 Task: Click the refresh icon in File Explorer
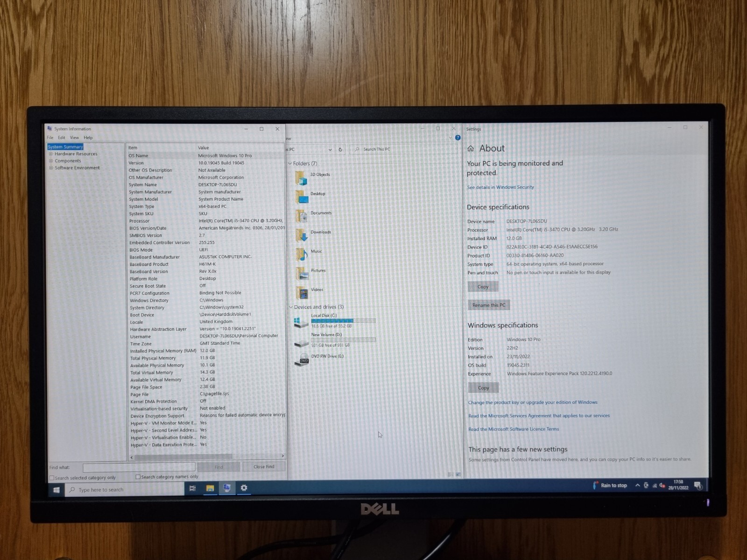340,150
